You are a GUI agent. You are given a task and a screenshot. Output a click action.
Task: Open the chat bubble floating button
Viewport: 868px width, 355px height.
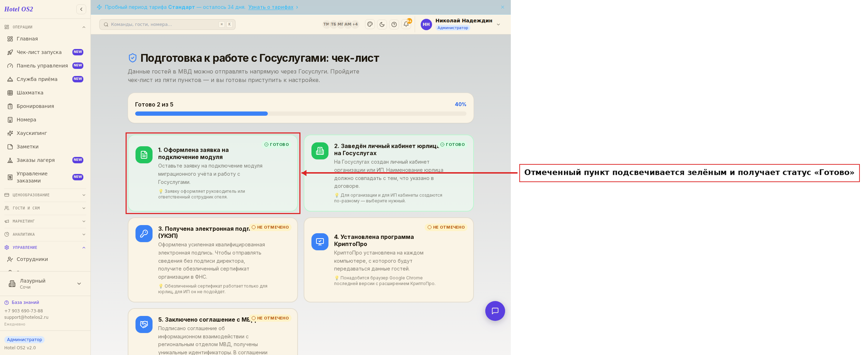click(x=495, y=311)
